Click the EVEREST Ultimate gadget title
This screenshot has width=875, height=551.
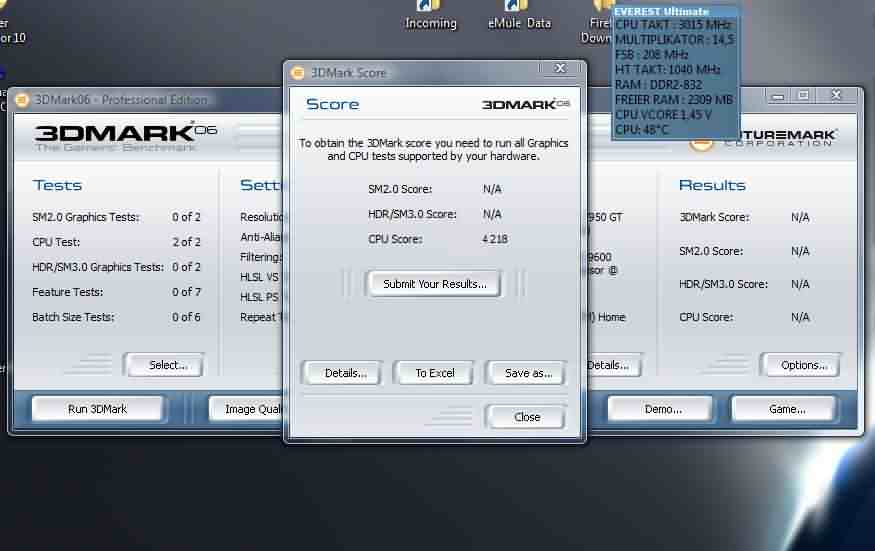pyautogui.click(x=662, y=11)
